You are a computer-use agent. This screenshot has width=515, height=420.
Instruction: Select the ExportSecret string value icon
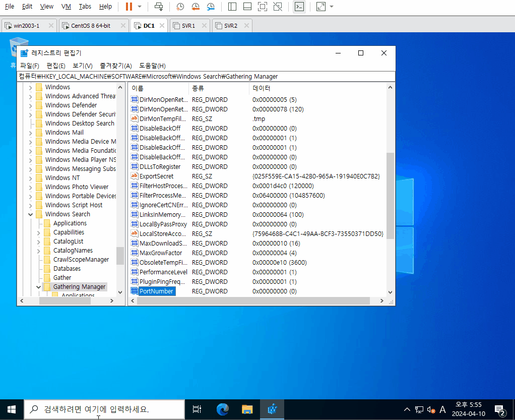click(135, 176)
